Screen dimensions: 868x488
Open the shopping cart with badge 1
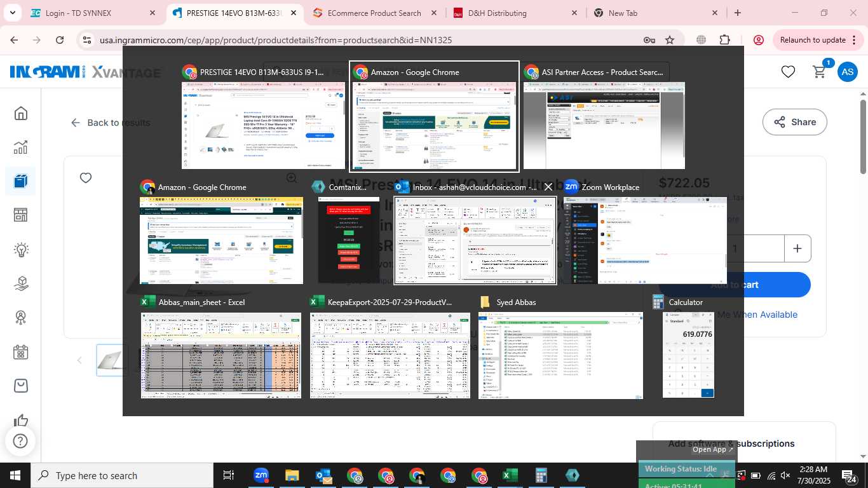pos(820,71)
